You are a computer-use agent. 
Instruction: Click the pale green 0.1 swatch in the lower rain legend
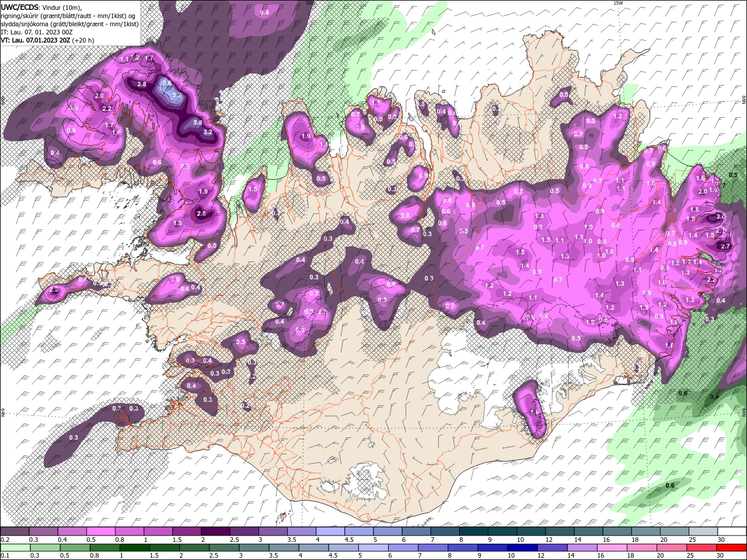[15, 548]
